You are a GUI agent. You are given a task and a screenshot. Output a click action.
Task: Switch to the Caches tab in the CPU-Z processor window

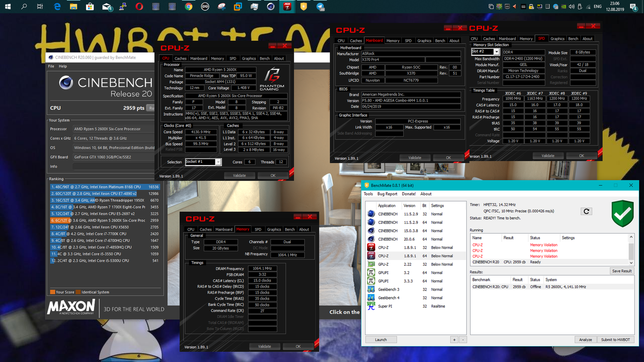(180, 58)
